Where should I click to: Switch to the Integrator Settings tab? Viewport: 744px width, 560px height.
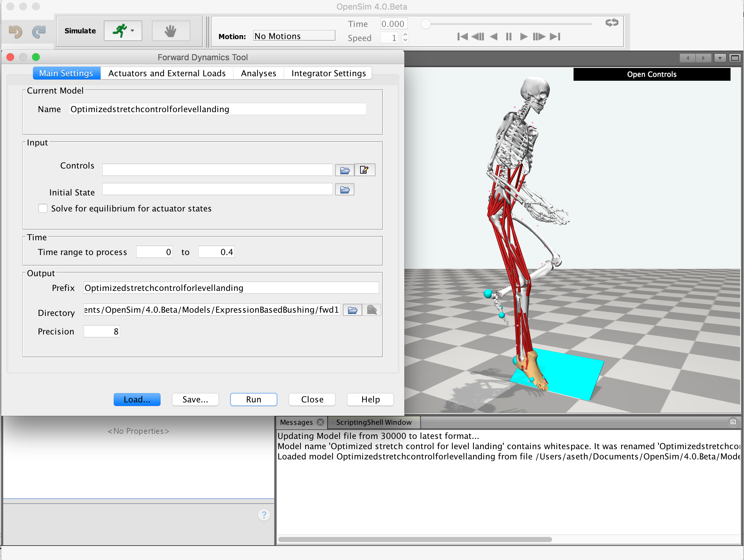(x=328, y=73)
